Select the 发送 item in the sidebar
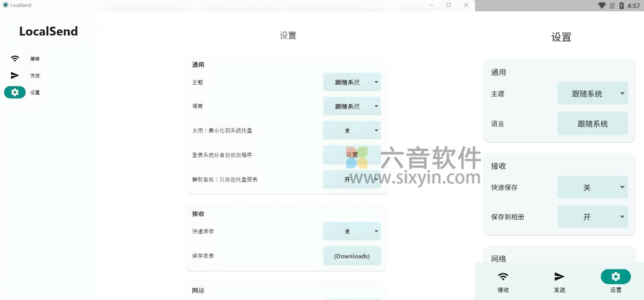644x300 pixels. point(34,75)
